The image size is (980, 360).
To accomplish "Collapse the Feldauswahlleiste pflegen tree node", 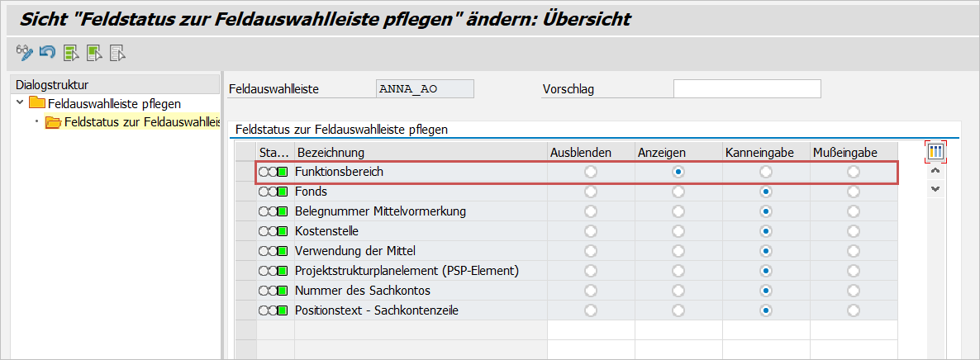I will pos(20,103).
